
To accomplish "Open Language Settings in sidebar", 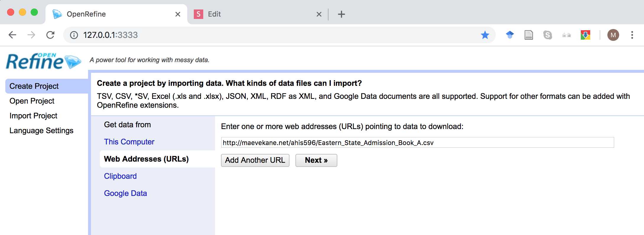I will pyautogui.click(x=41, y=131).
